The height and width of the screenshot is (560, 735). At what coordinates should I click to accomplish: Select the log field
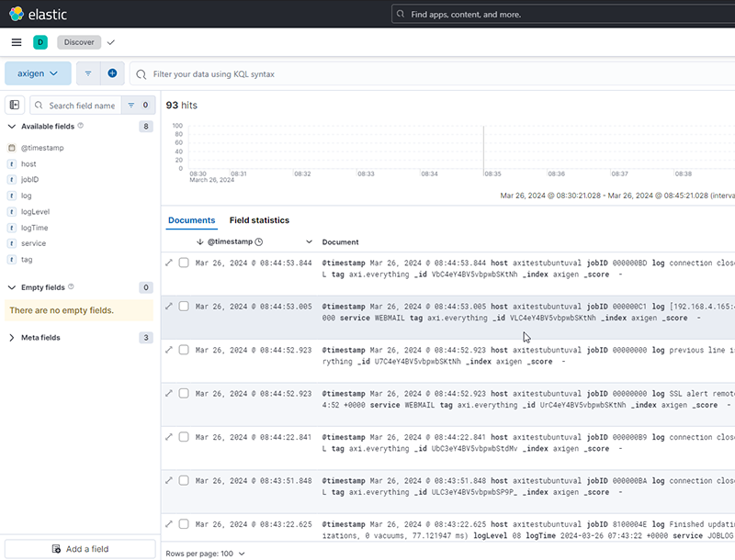(x=27, y=196)
